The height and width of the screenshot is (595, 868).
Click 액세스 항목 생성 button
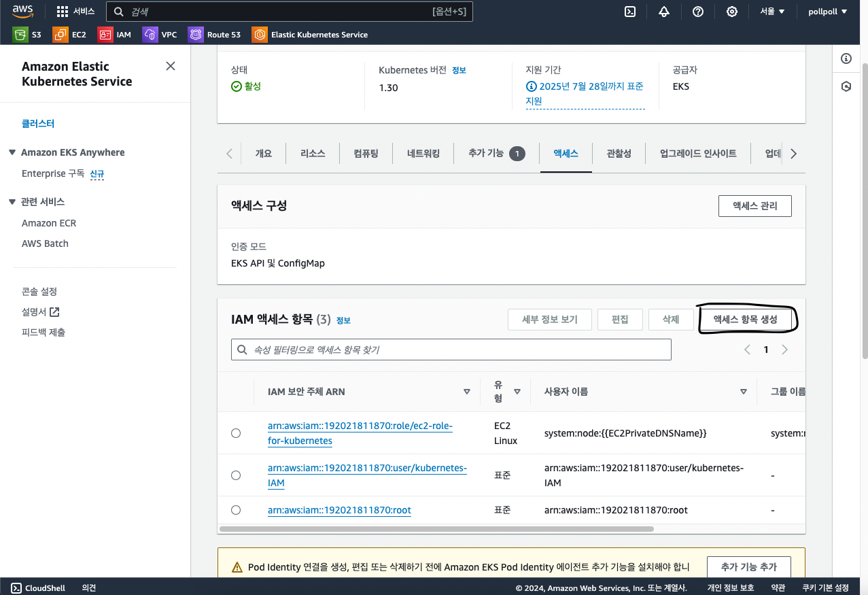pos(745,319)
